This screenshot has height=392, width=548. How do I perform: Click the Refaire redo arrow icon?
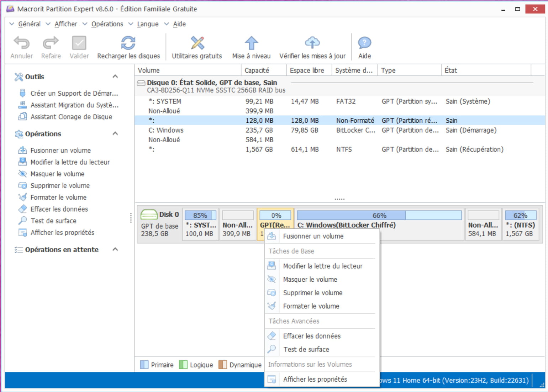pos(51,43)
